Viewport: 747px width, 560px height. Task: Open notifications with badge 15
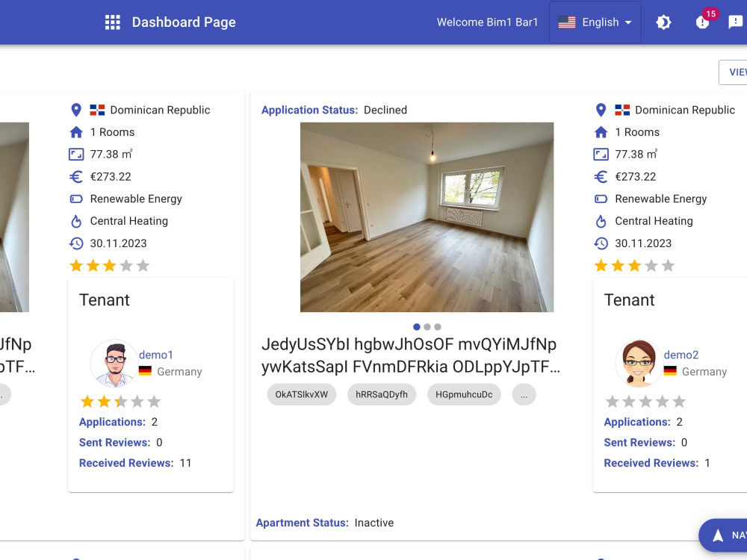click(x=703, y=22)
